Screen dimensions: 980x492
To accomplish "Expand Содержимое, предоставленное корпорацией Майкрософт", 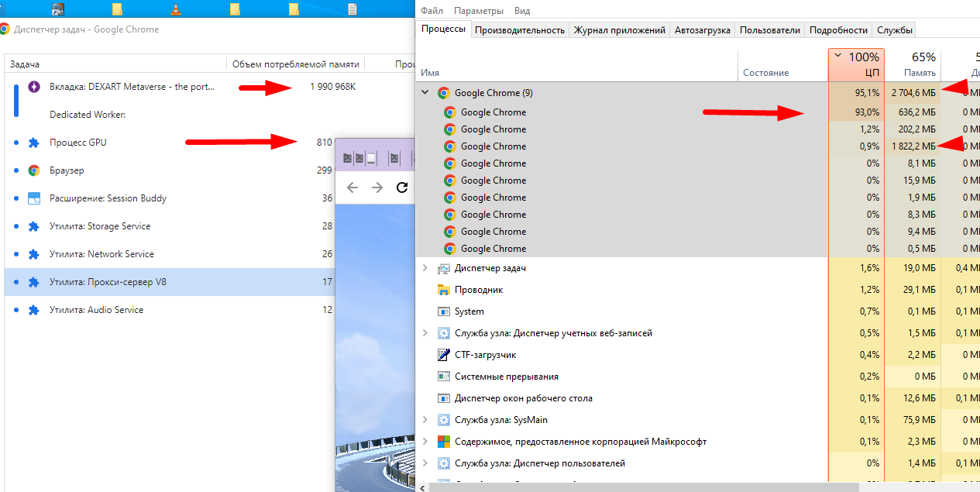I will (x=425, y=442).
